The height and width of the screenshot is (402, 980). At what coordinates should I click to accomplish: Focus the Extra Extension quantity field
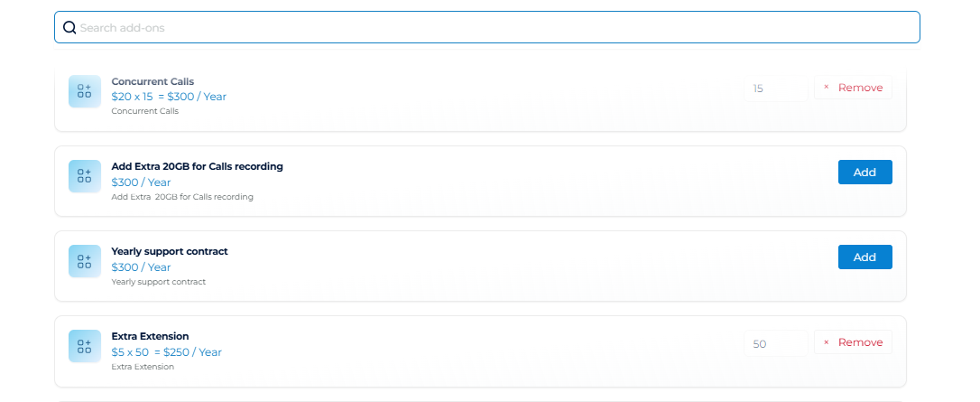point(776,343)
